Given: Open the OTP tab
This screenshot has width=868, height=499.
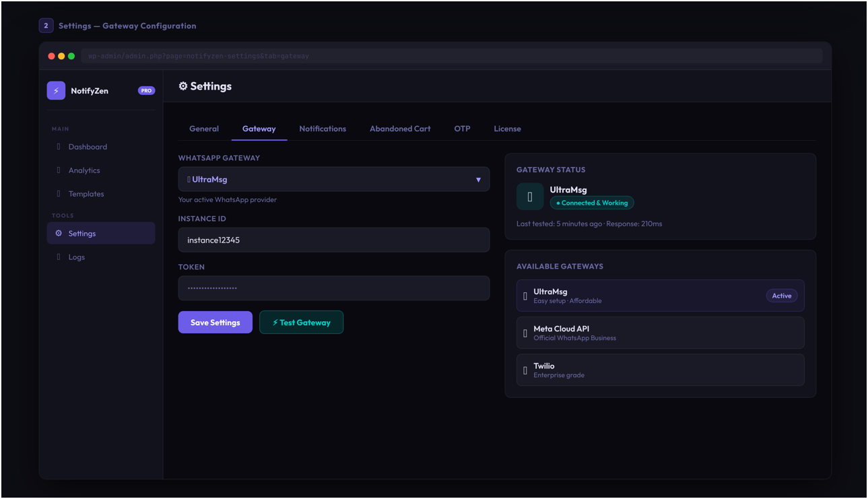Looking at the screenshot, I should [x=462, y=129].
